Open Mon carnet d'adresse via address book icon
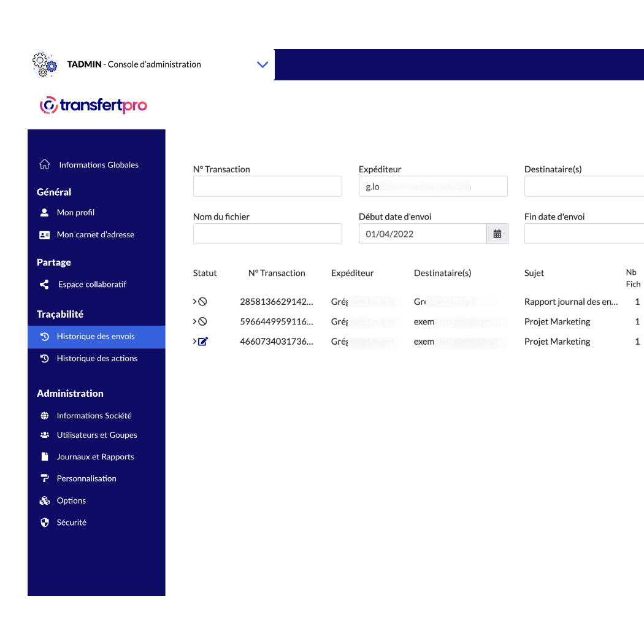This screenshot has height=644, width=644. (45, 234)
